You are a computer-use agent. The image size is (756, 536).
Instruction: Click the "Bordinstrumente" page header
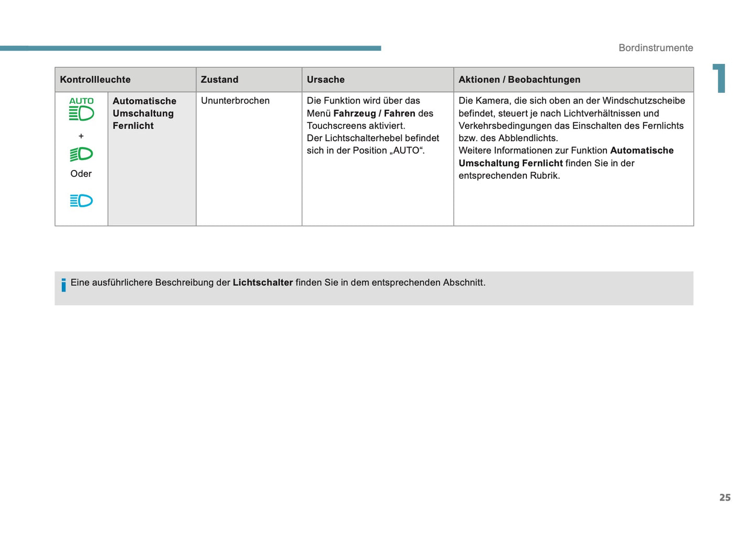656,48
